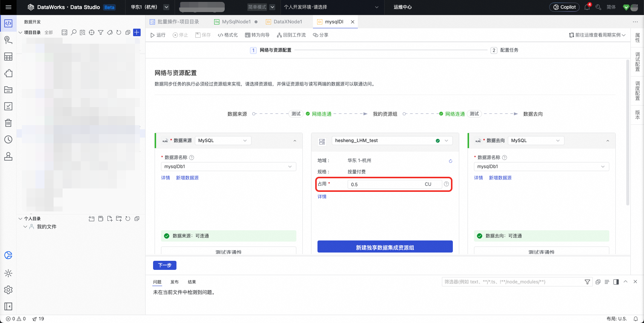Open the hesheng_LHM_test resource group dropdown
The image size is (644, 323).
(x=392, y=141)
